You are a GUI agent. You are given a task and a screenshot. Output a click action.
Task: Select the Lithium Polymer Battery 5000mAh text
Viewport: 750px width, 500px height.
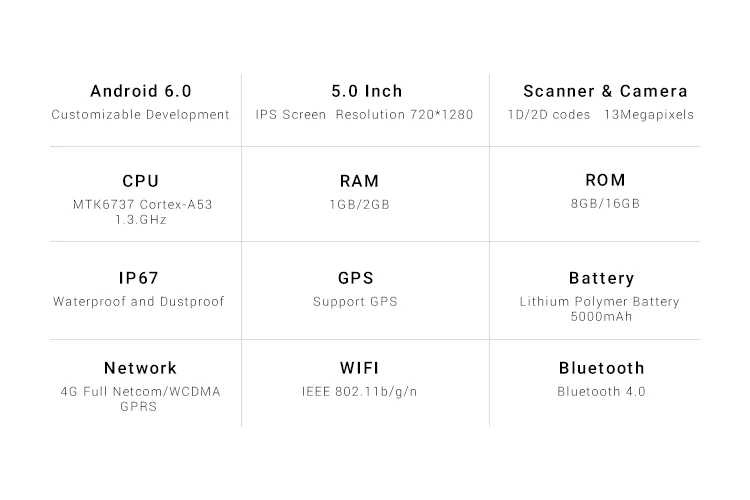coord(600,309)
